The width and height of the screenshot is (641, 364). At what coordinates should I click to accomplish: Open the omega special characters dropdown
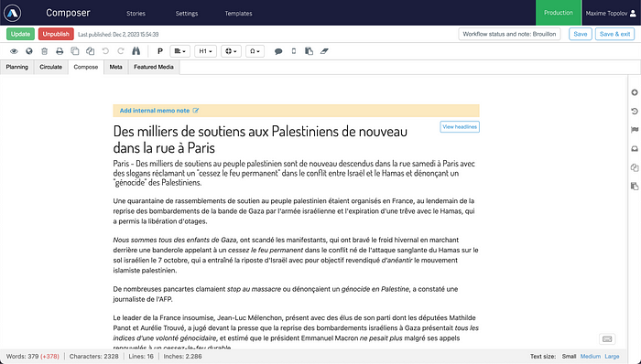click(x=255, y=51)
